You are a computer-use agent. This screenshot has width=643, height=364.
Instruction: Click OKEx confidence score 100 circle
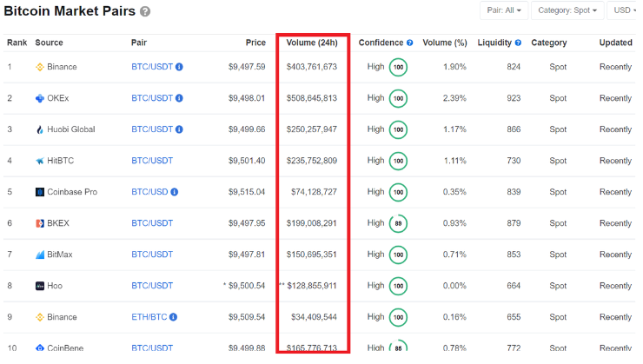click(x=398, y=98)
